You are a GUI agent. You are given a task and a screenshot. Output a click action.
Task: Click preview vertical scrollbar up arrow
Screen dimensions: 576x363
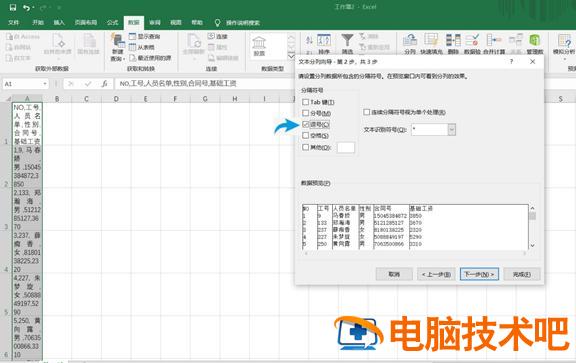[532, 208]
